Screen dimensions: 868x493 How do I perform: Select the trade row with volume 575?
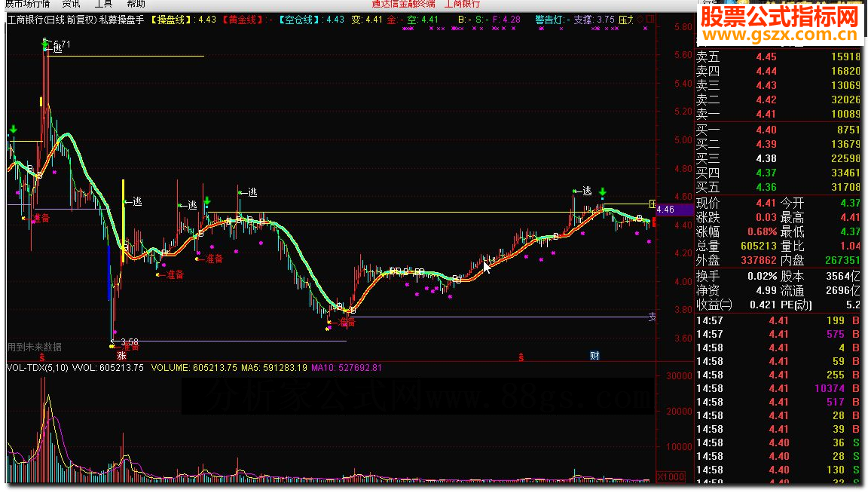point(778,335)
